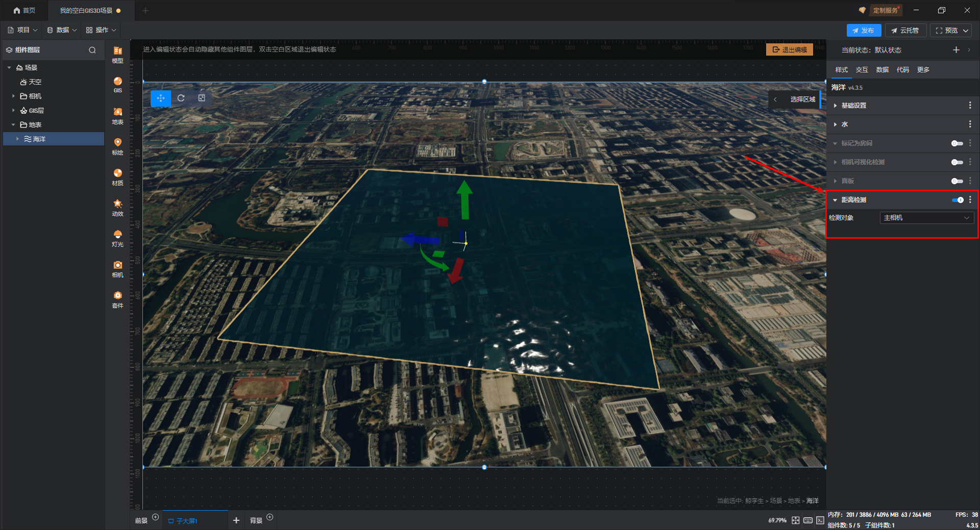980x530 pixels.
Task: Select the 灯光 (Lighting) component icon
Action: pyautogui.click(x=117, y=238)
